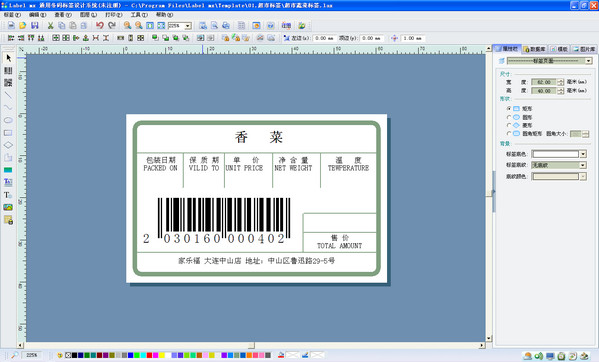Click the line width field showing 1.00 mm

tap(413, 38)
